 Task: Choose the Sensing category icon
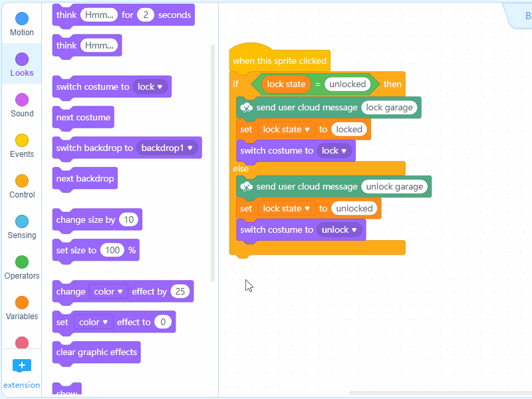[x=22, y=222]
